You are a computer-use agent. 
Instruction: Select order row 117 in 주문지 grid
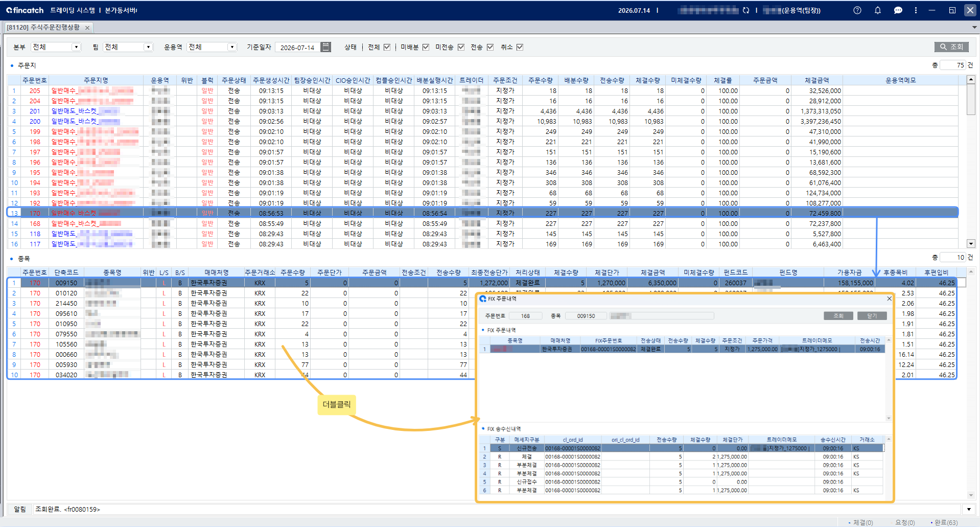(483, 244)
